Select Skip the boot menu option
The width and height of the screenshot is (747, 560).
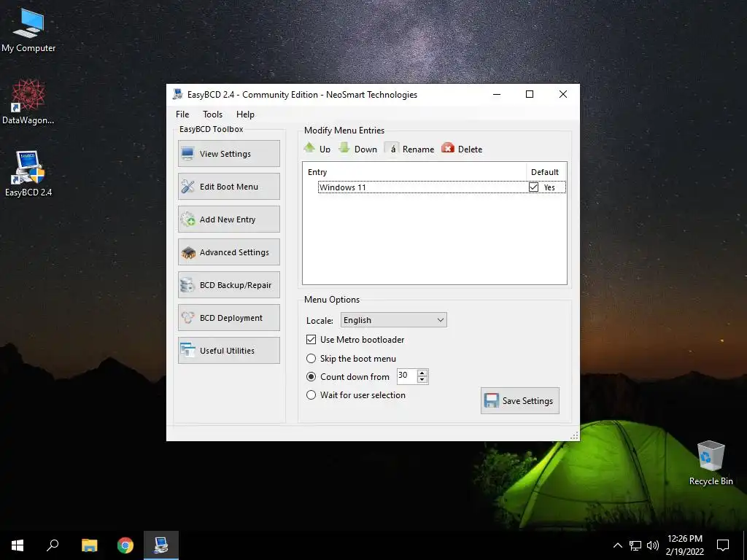point(311,358)
